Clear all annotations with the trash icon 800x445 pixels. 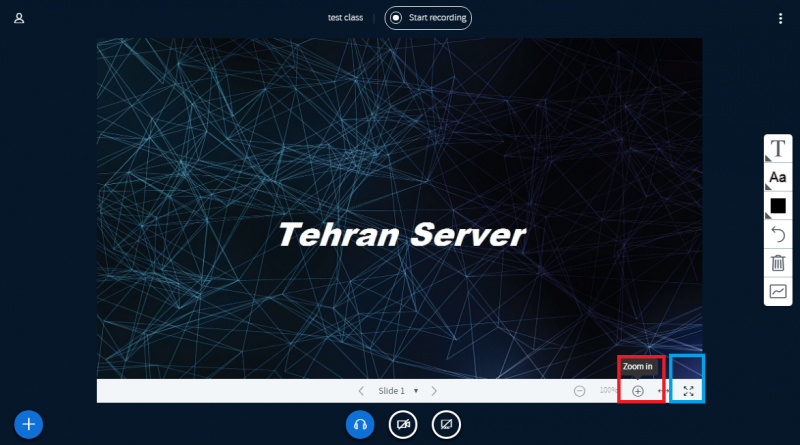pyautogui.click(x=777, y=263)
